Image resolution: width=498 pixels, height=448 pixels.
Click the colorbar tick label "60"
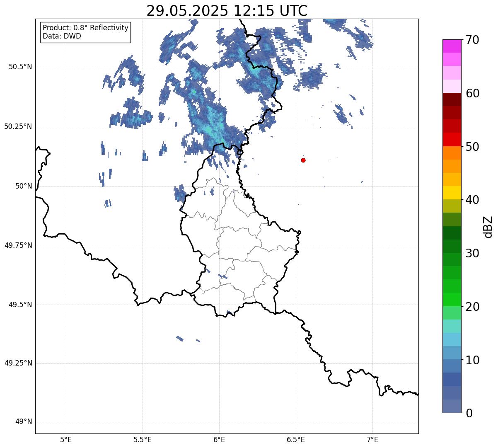pos(472,94)
